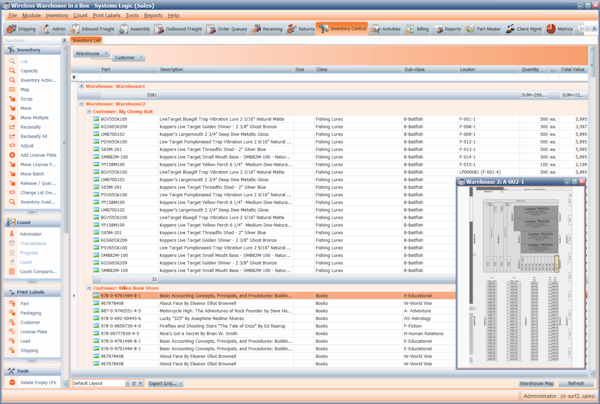
Task: Open Move Batch function
Action: coord(32,174)
